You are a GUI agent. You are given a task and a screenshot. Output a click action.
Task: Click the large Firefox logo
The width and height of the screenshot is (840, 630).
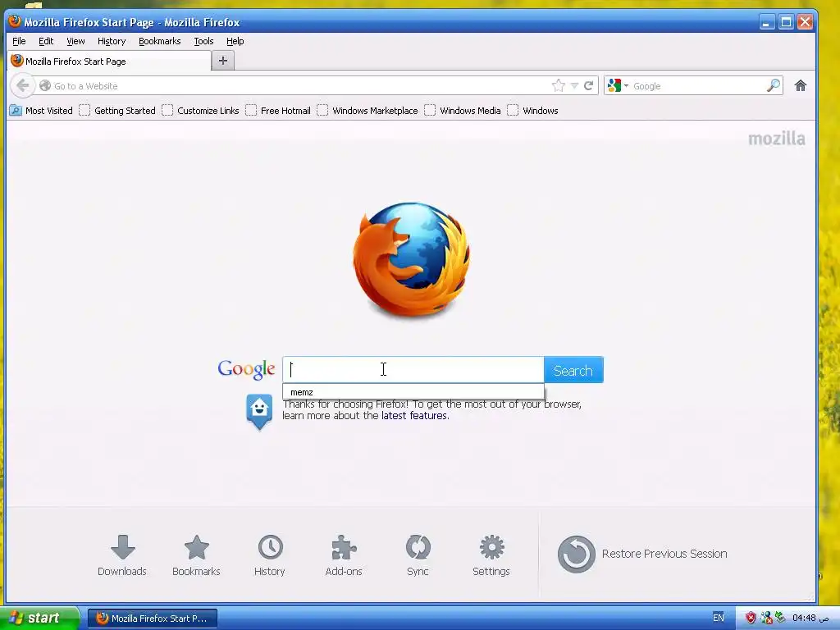(x=412, y=260)
